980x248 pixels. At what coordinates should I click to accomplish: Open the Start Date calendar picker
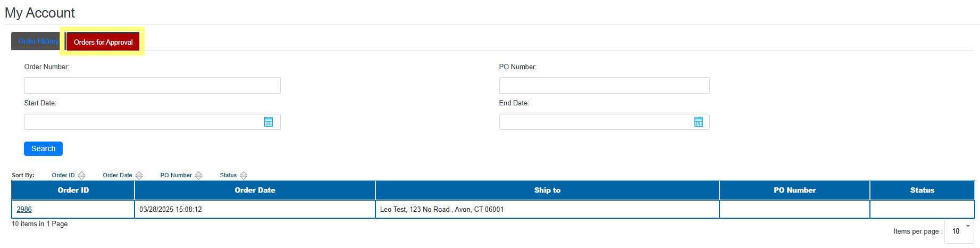point(269,122)
